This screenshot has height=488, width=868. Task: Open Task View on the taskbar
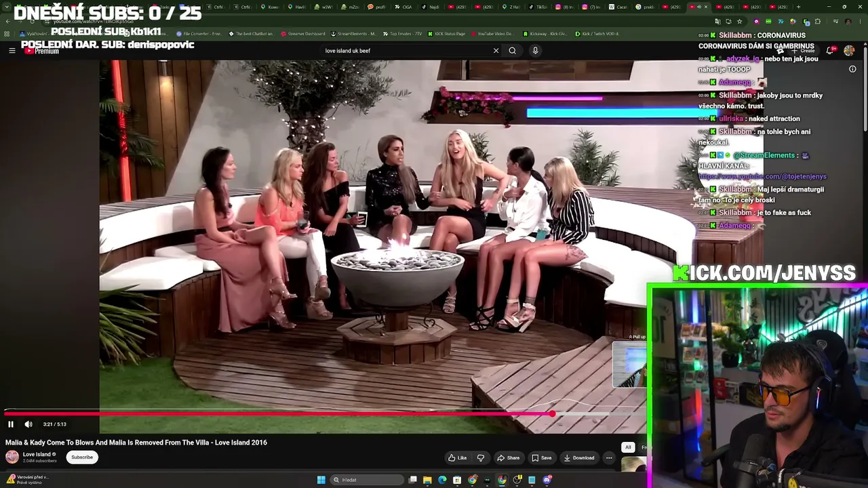412,480
